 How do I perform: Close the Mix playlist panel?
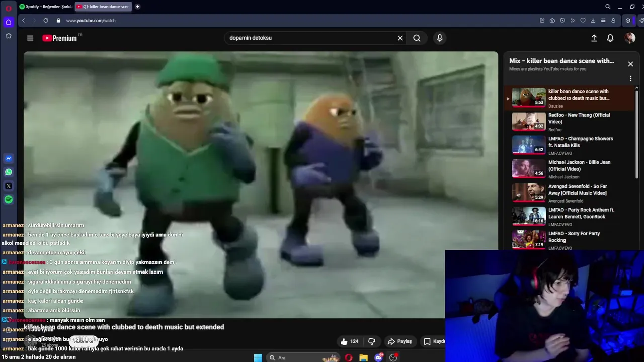point(630,64)
